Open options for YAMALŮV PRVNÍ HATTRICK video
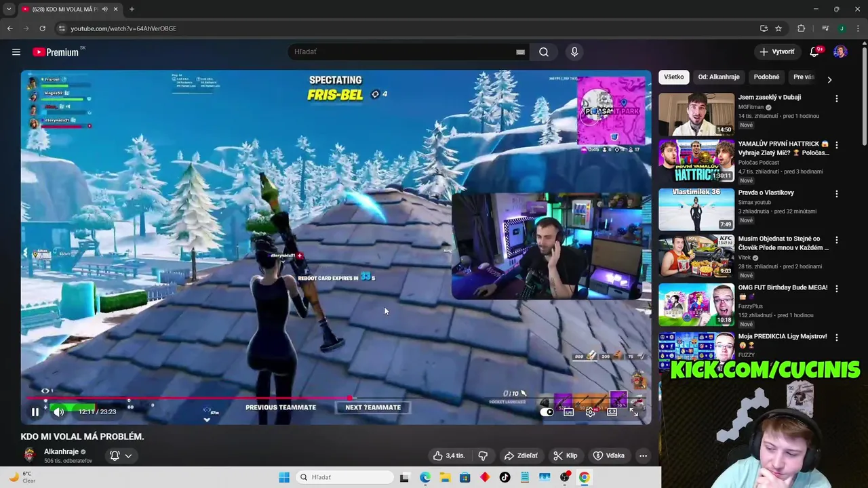The width and height of the screenshot is (868, 488). pyautogui.click(x=836, y=145)
